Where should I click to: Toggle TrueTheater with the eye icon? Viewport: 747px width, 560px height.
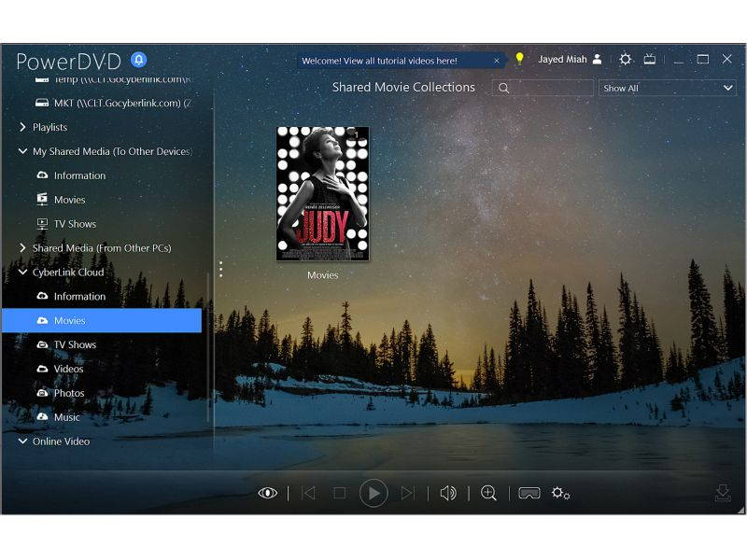(x=268, y=492)
